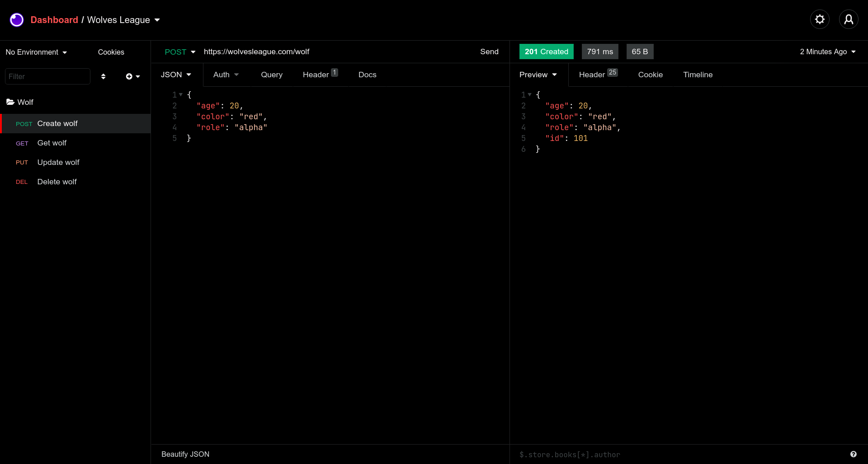Click the sort requests arrows icon

103,76
